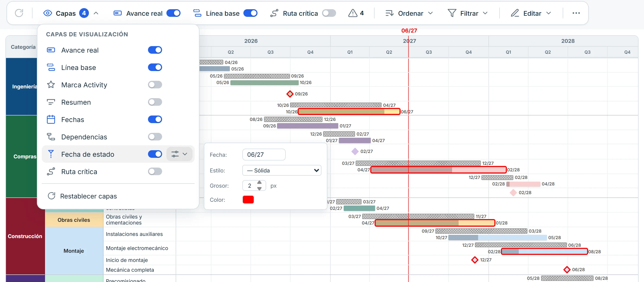Image resolution: width=644 pixels, height=282 pixels.
Task: Click the Ruta crítica icon in the toolbar
Action: 274,13
